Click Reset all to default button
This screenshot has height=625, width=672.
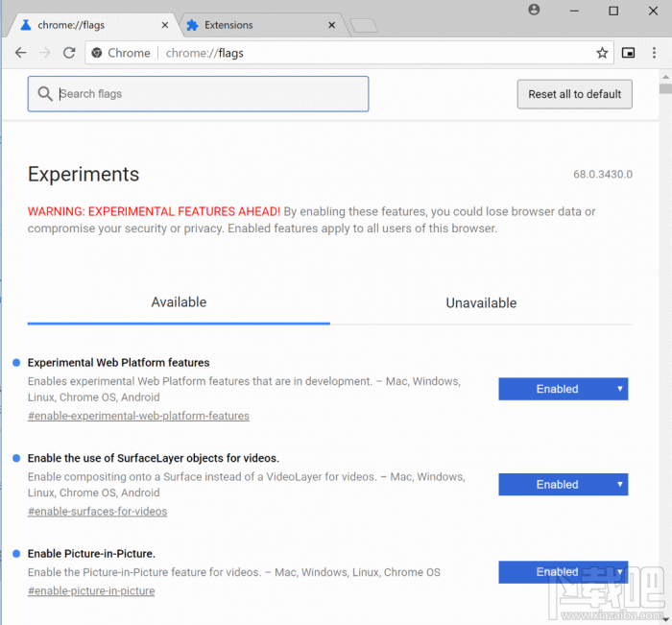point(574,94)
